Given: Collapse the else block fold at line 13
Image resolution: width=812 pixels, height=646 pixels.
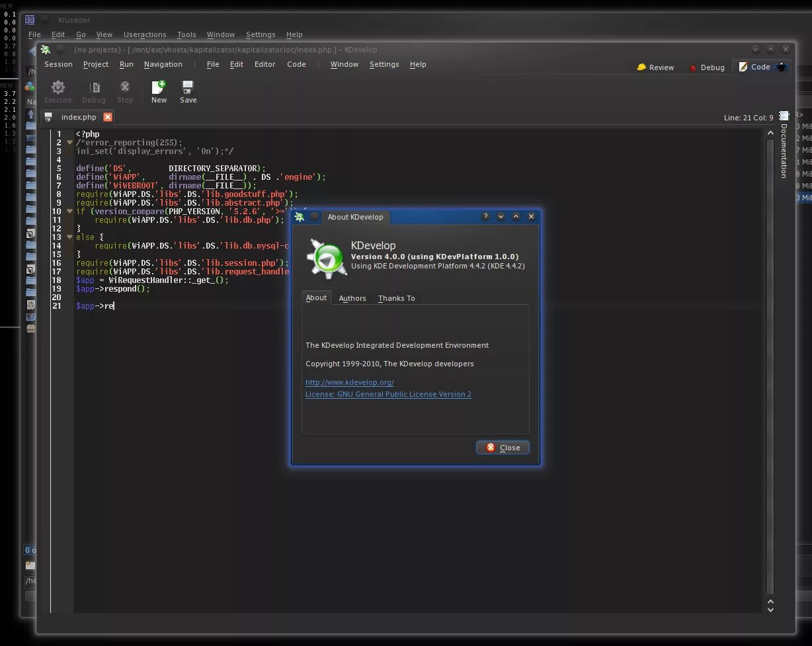Looking at the screenshot, I should click(x=69, y=237).
